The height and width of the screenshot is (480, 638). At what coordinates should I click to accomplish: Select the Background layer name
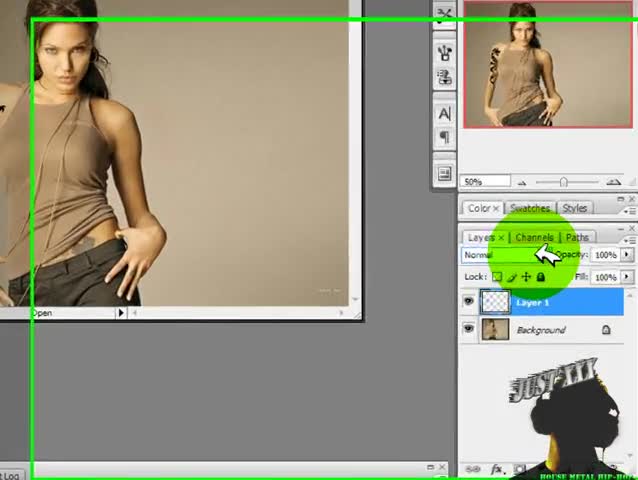point(541,330)
